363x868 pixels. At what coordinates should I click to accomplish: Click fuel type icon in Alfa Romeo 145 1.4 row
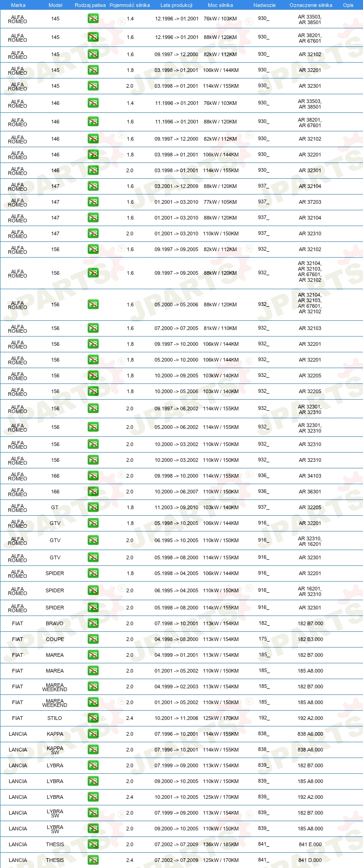93,19
